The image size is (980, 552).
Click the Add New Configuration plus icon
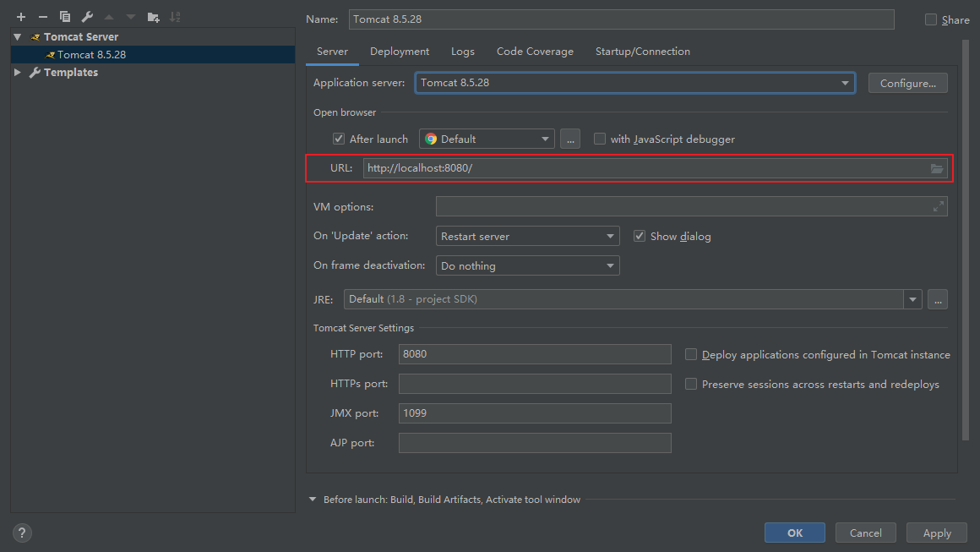(x=21, y=17)
